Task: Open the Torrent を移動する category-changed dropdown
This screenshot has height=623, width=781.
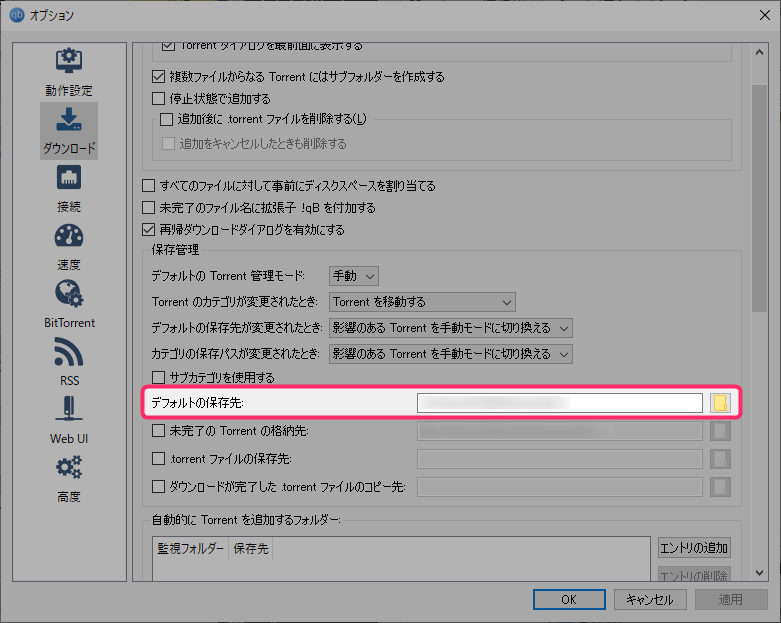Action: point(422,302)
